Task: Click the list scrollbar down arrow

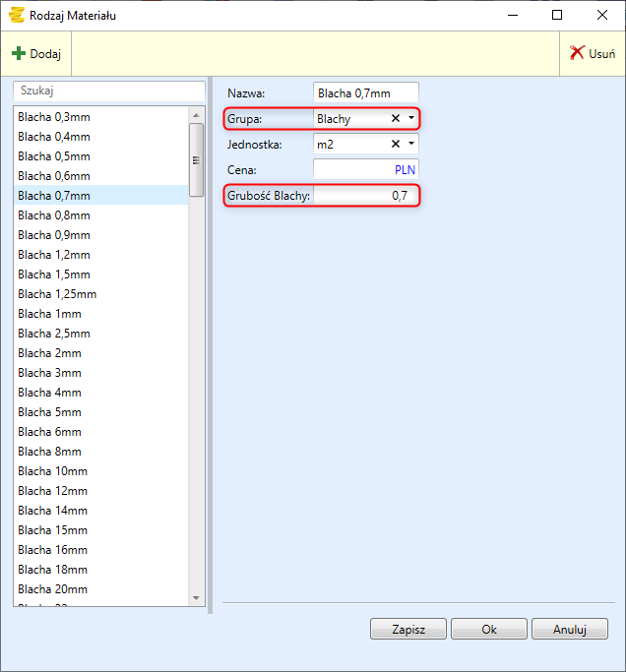Action: click(x=197, y=597)
